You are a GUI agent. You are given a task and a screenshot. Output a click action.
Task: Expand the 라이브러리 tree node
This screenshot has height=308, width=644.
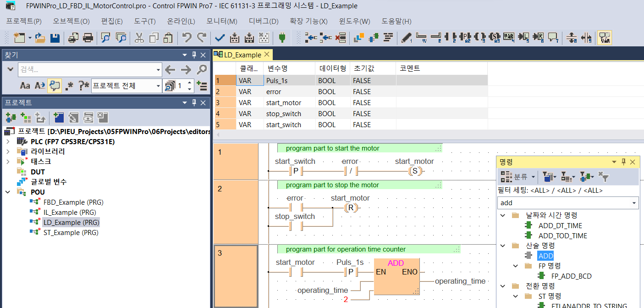click(x=8, y=151)
